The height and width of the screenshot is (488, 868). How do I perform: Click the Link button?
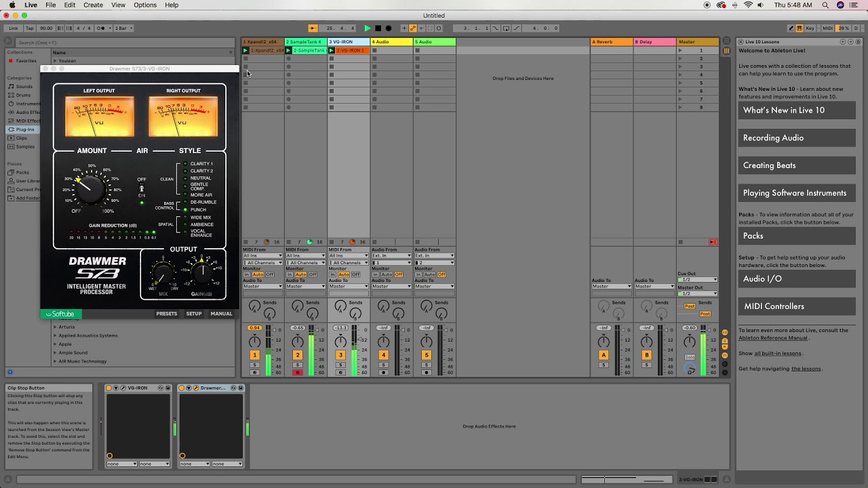14,28
